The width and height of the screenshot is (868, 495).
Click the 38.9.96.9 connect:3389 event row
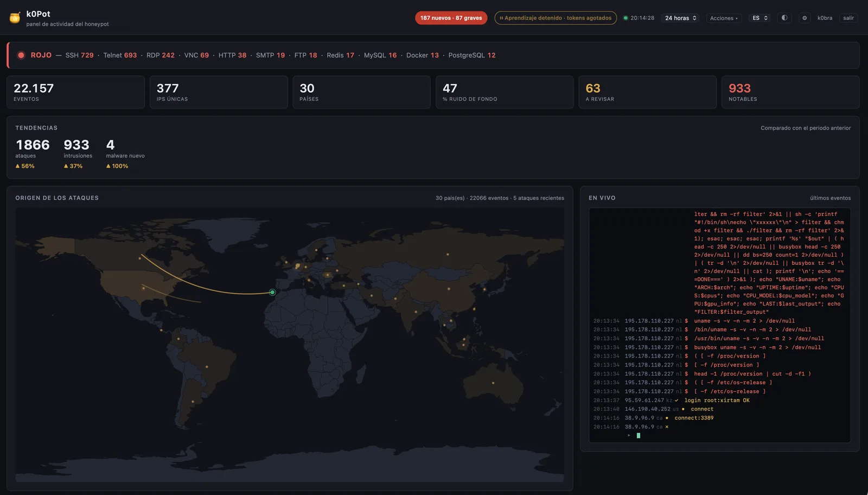[x=719, y=418]
